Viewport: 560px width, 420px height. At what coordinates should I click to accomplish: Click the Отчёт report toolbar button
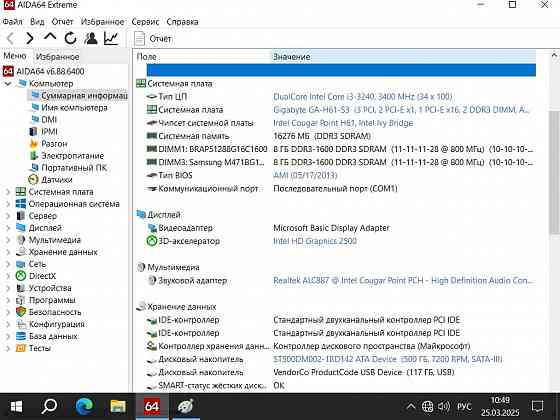pos(153,39)
